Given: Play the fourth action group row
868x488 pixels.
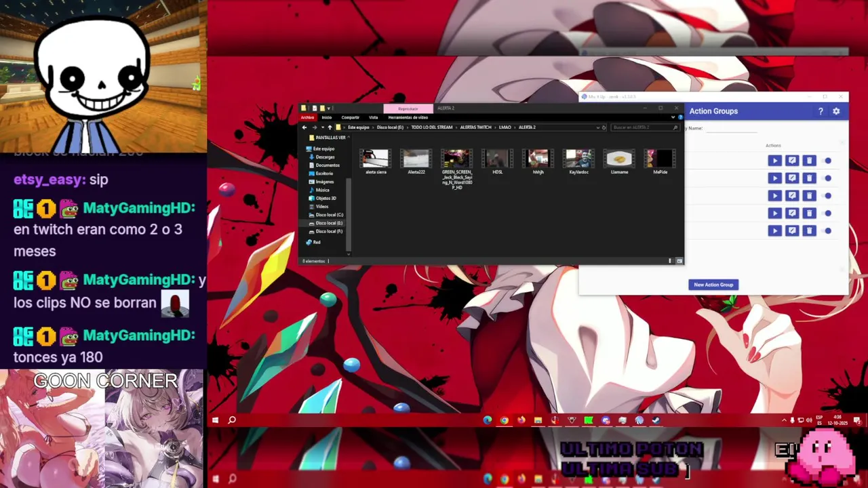Looking at the screenshot, I should [774, 213].
